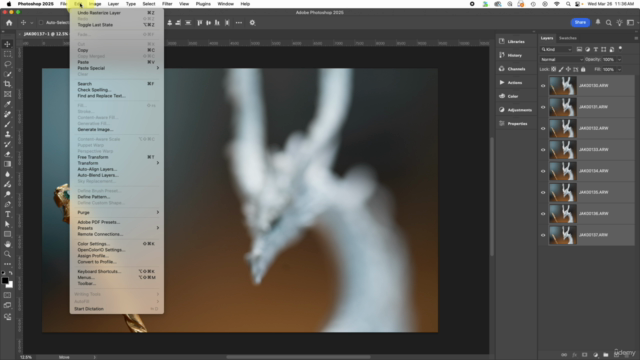Select the Horizontal Type tool
The width and height of the screenshot is (640, 360).
click(7, 214)
